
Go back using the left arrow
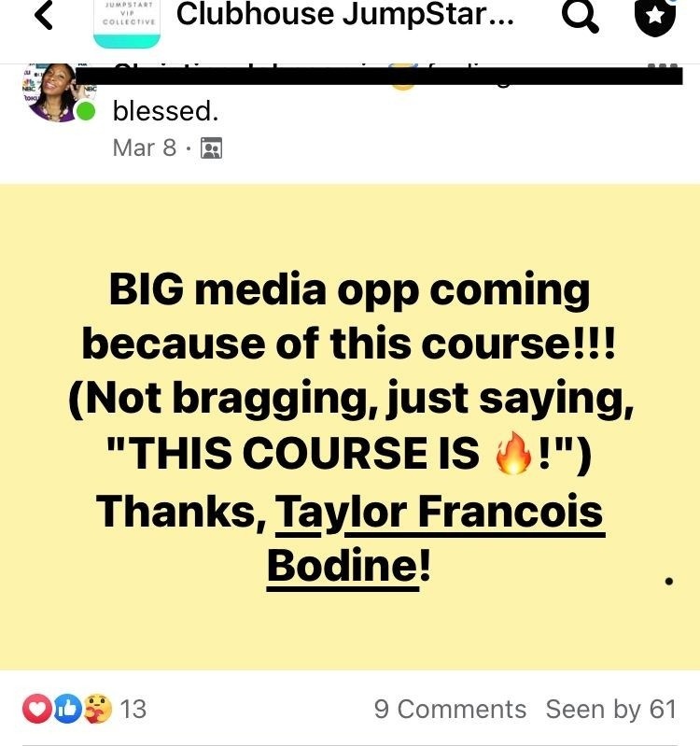click(44, 14)
